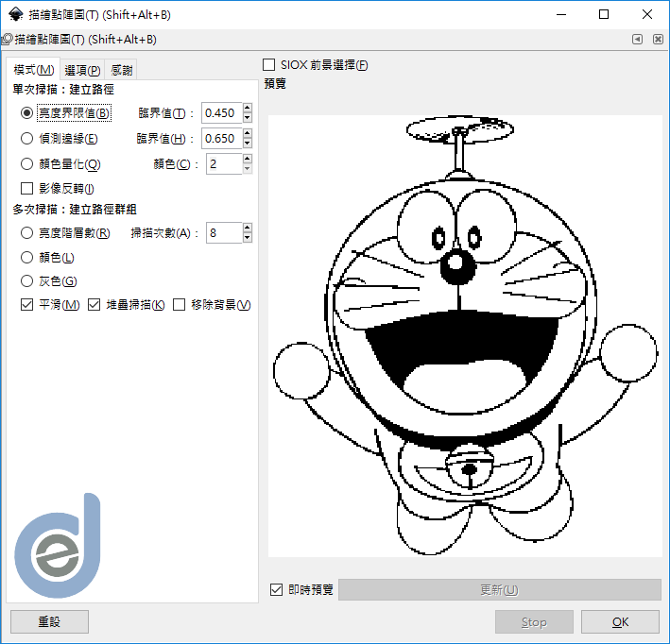
Task: Decrease 掃描次數(A) scans with down arrow
Action: tap(248, 238)
